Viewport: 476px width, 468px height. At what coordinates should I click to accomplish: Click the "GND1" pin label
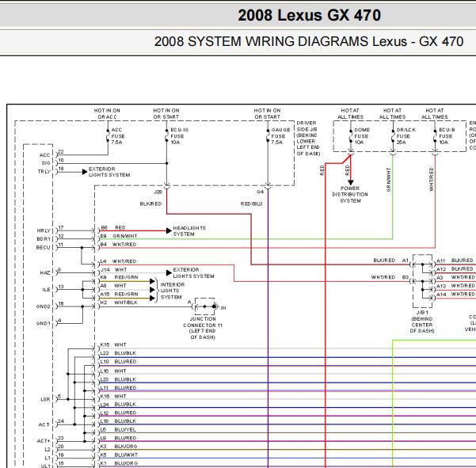point(43,323)
